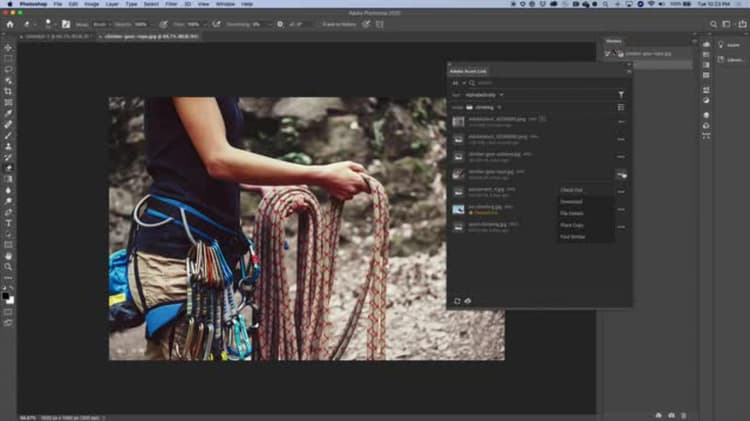Open the sort order dropdown in asset panel
Screen dimensions: 750x421
(485, 95)
